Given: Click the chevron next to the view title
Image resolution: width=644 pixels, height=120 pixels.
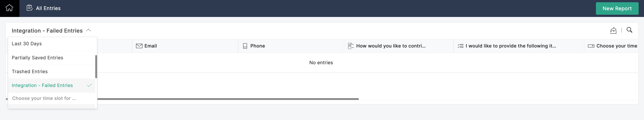Looking at the screenshot, I should (x=88, y=30).
